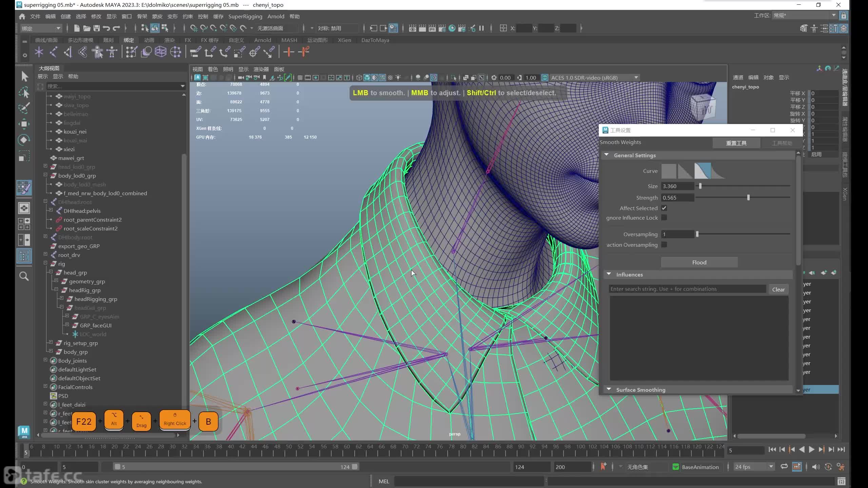Open the animation preferences icon
The image size is (868, 488).
click(841, 467)
